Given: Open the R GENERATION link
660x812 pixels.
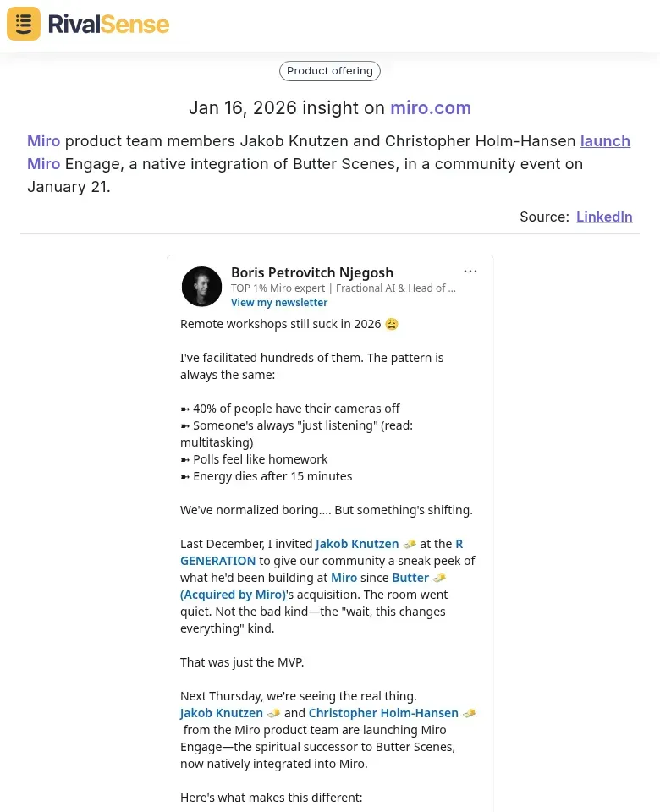Looking at the screenshot, I should pyautogui.click(x=217, y=560).
